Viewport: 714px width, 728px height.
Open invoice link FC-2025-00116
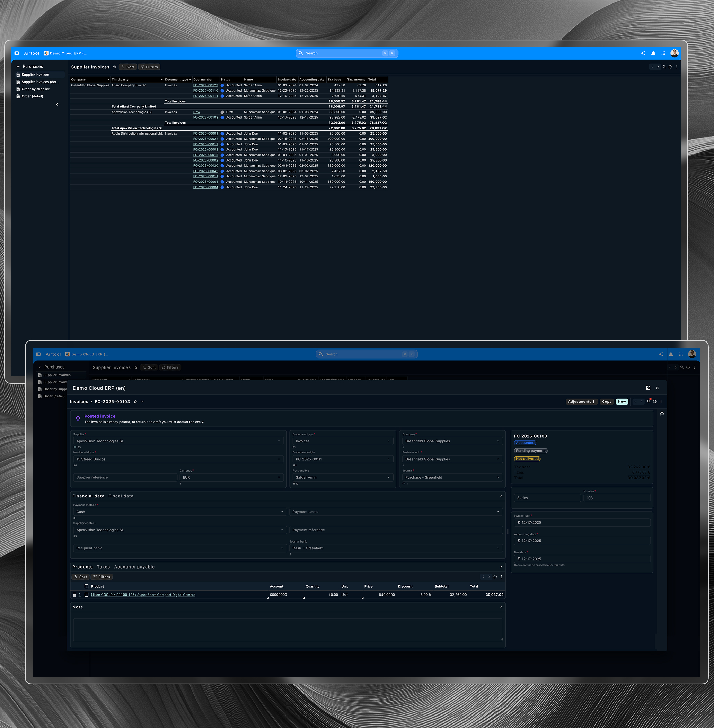click(205, 90)
